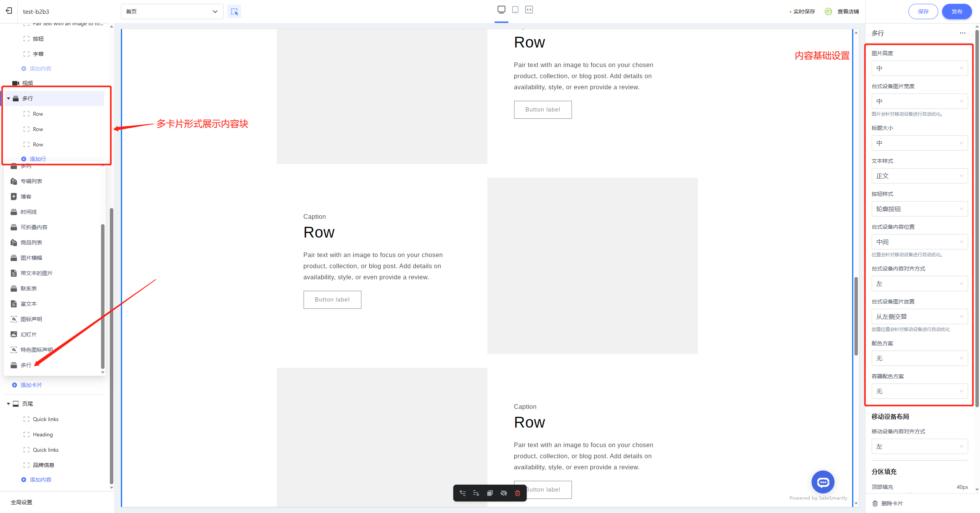This screenshot has width=980, height=513.
Task: Delete section with red trash icon
Action: [518, 493]
